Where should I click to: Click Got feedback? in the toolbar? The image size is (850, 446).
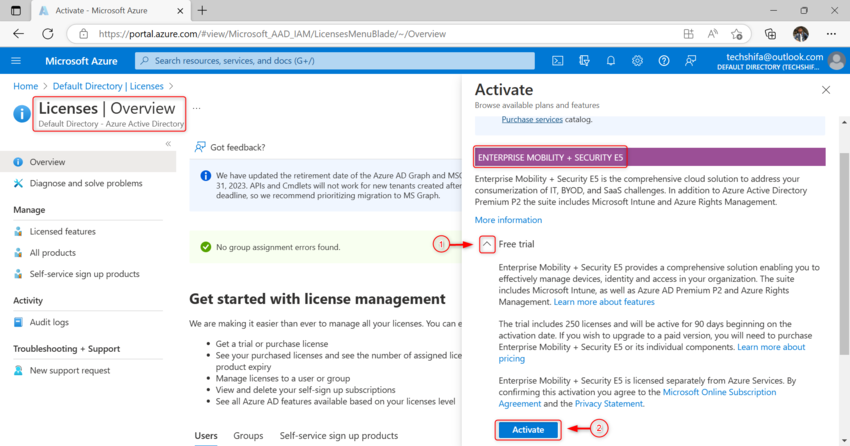point(230,147)
